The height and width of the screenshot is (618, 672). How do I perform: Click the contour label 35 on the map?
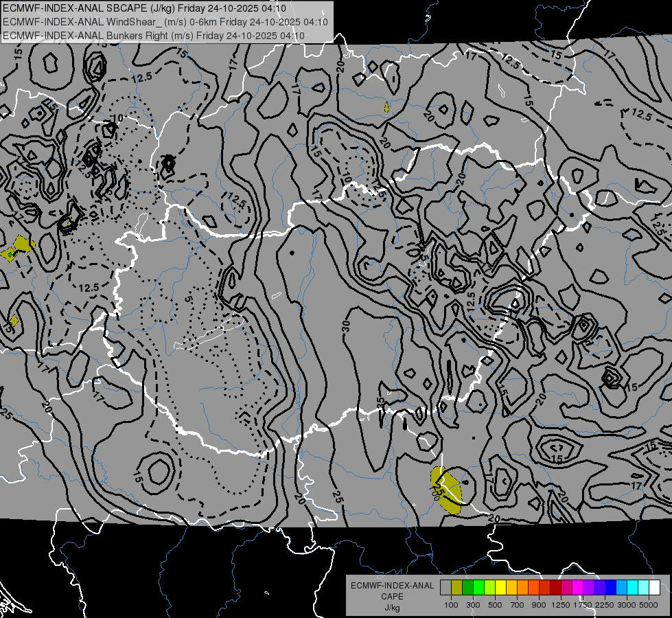(380, 402)
